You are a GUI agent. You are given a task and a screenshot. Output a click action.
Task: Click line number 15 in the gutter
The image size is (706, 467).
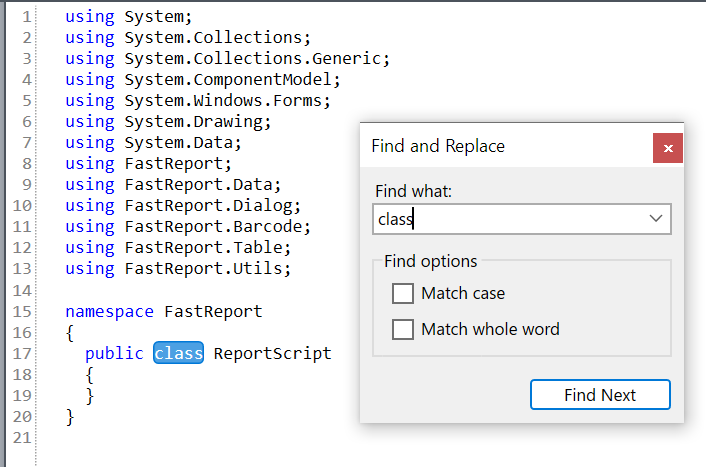[22, 311]
